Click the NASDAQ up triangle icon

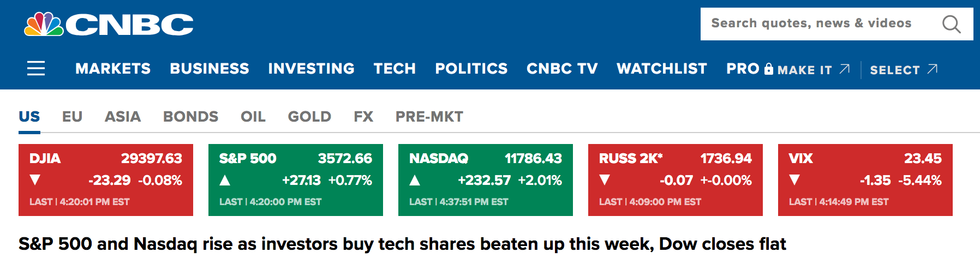(415, 180)
